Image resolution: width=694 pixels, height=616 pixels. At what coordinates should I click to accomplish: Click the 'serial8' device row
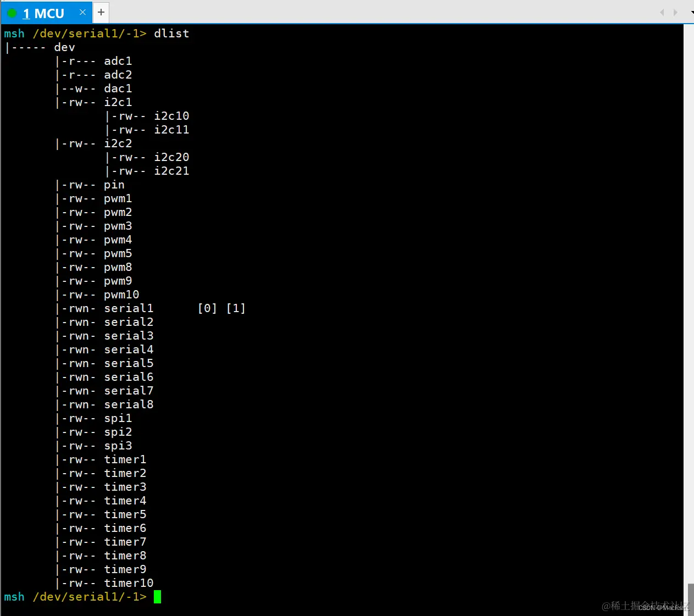(104, 404)
